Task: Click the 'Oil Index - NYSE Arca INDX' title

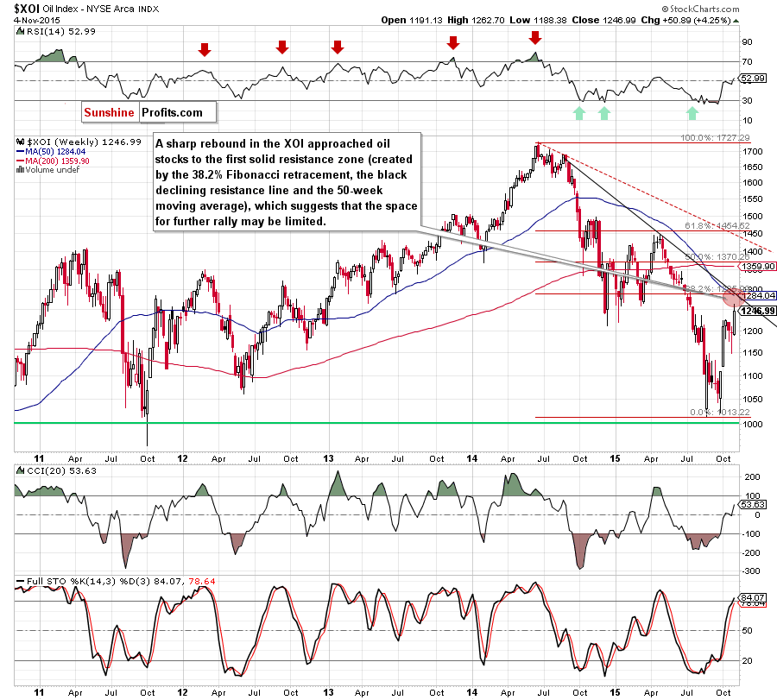Action: coord(101,9)
